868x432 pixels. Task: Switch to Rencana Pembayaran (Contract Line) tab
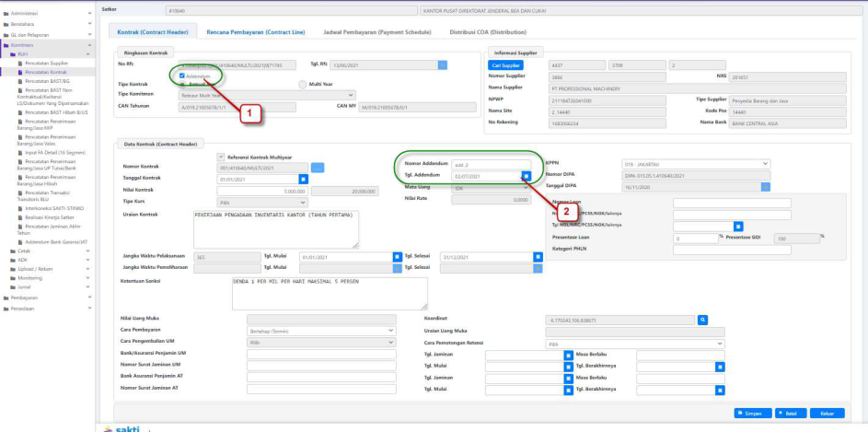(258, 32)
